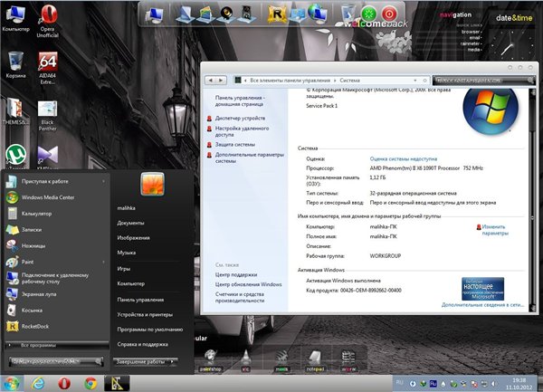Open the Компьютер desktop icon

[15, 15]
